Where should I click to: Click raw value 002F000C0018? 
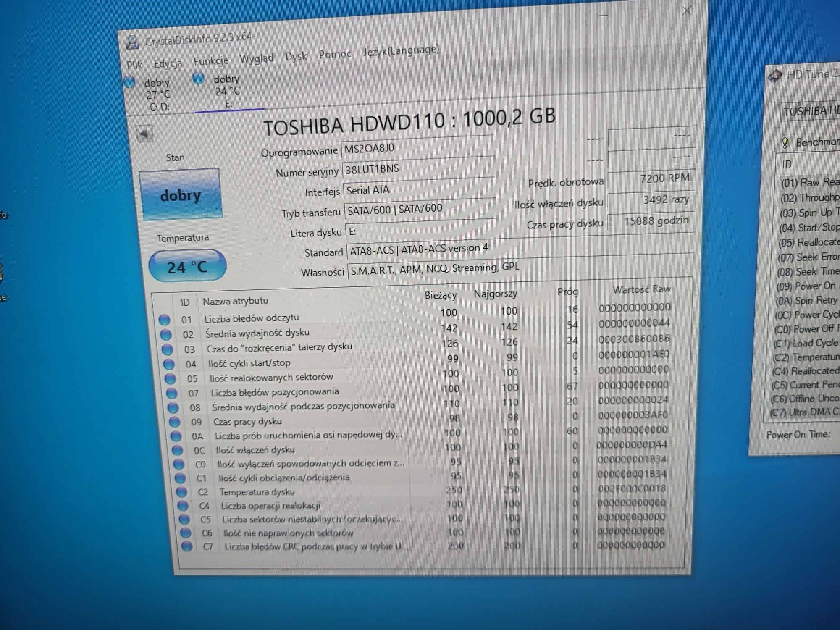click(632, 488)
